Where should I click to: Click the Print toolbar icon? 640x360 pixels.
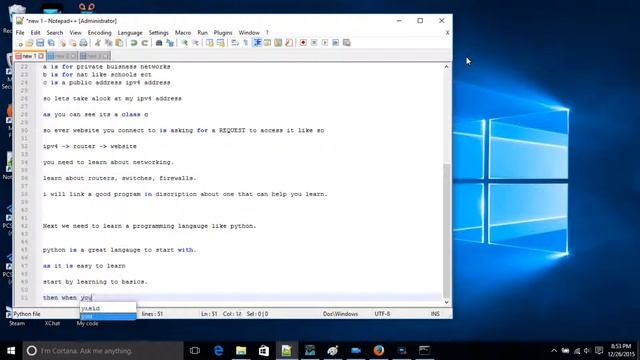[x=83, y=43]
